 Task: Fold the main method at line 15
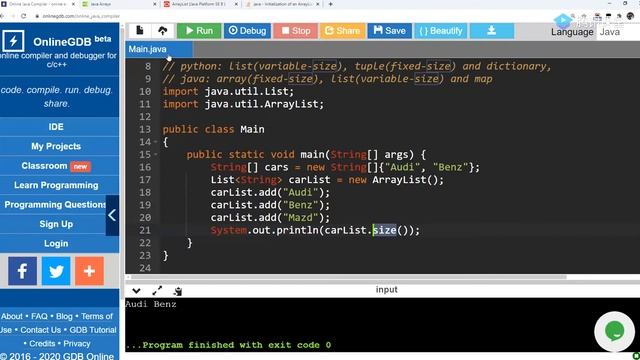(156, 155)
